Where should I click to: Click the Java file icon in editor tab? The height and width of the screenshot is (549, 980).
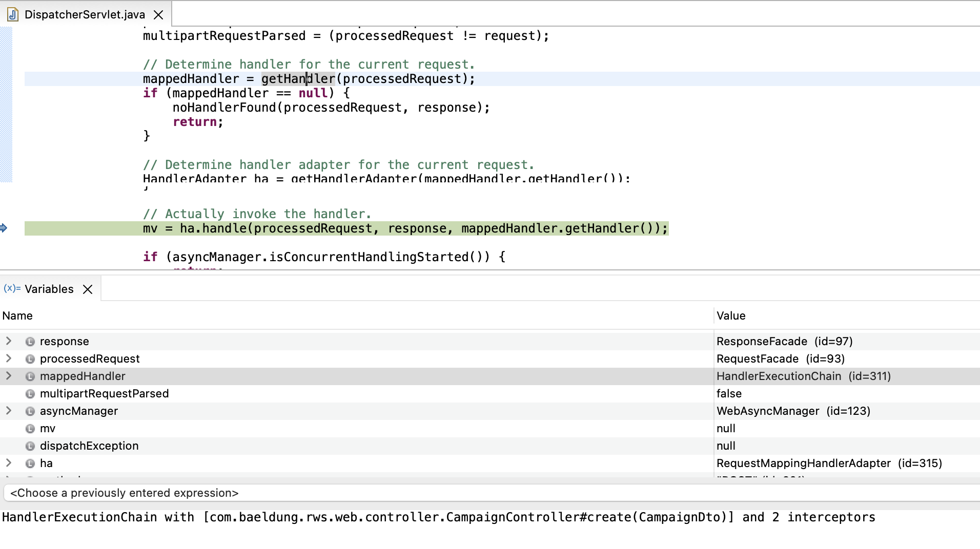pyautogui.click(x=13, y=15)
